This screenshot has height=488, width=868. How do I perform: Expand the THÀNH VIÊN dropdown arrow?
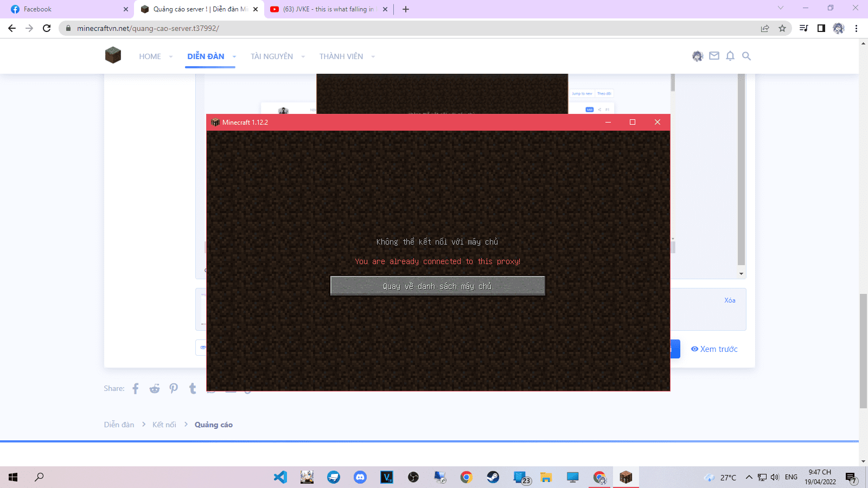(x=373, y=57)
